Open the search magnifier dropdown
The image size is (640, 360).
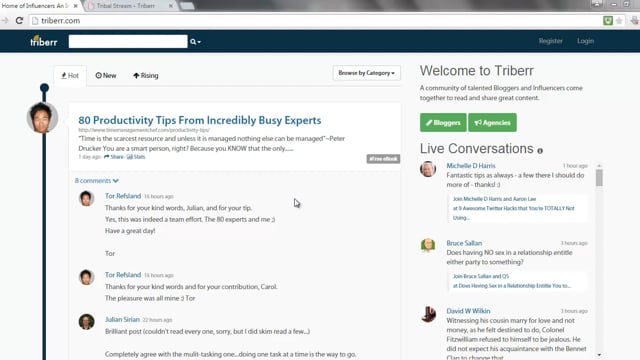(x=195, y=42)
